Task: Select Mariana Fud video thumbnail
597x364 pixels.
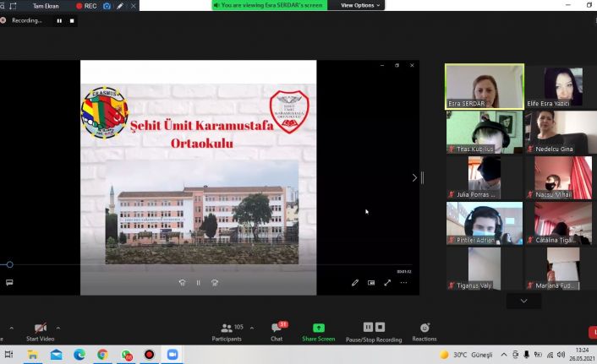Action: pyautogui.click(x=563, y=269)
